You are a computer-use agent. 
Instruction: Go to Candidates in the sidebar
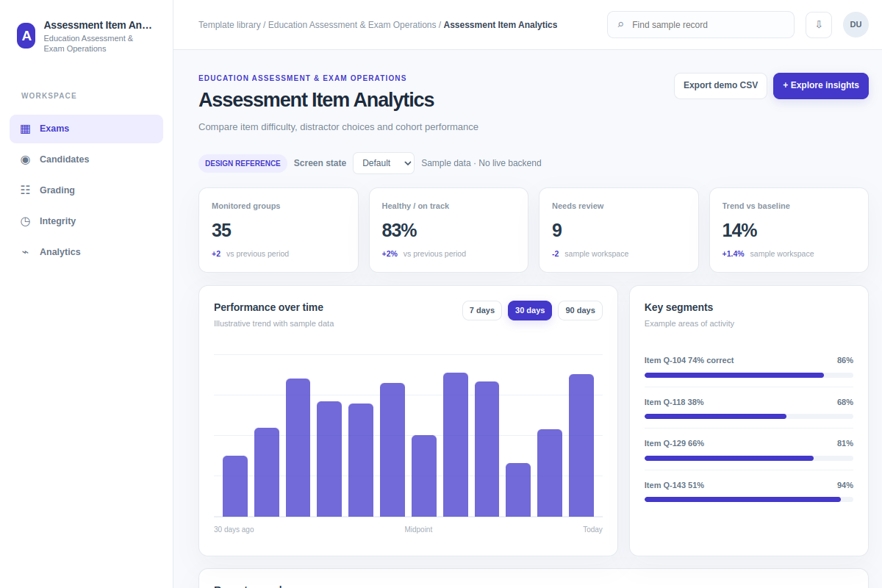tap(86, 159)
